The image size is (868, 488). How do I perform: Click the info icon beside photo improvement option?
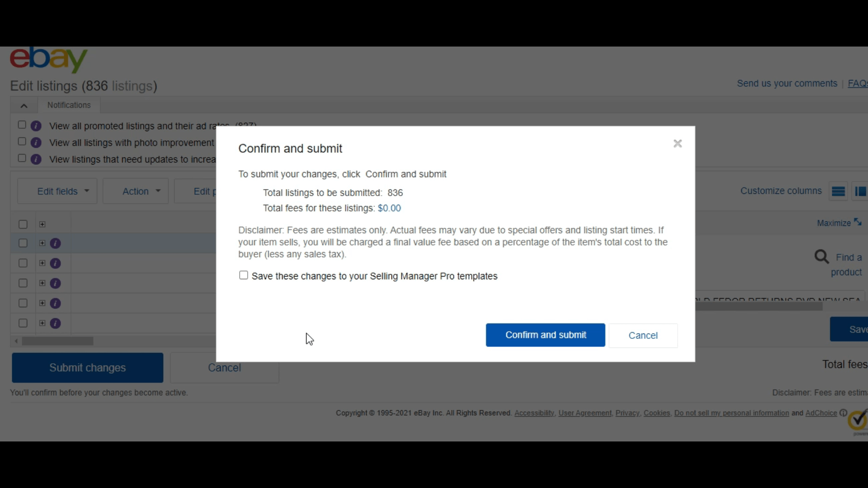(36, 141)
